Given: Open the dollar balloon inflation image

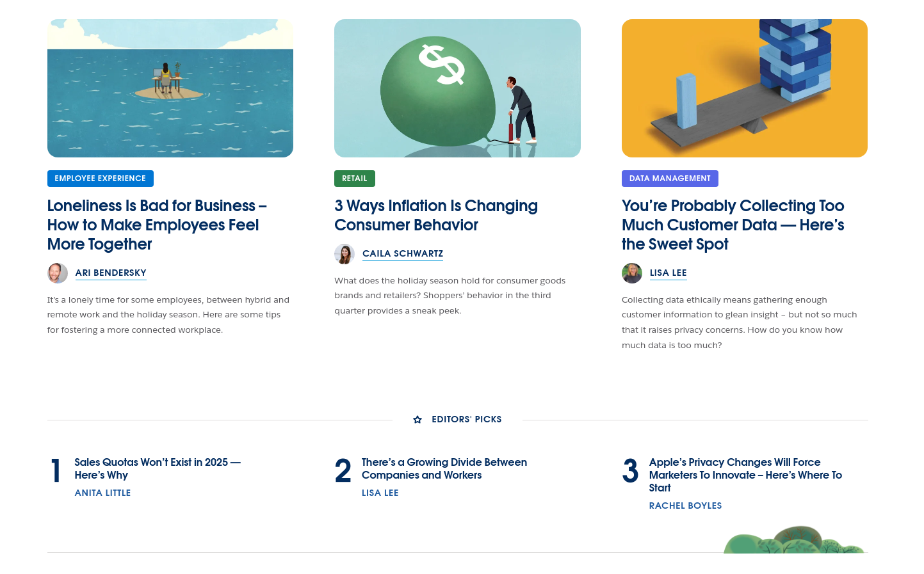Looking at the screenshot, I should click(x=457, y=88).
